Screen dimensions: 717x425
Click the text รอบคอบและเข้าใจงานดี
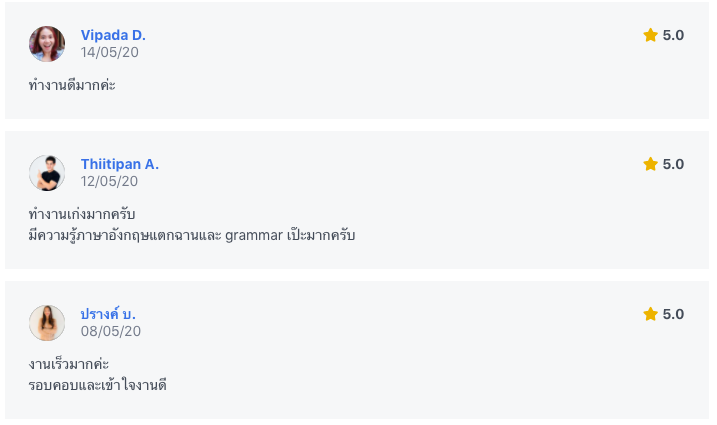(x=97, y=385)
